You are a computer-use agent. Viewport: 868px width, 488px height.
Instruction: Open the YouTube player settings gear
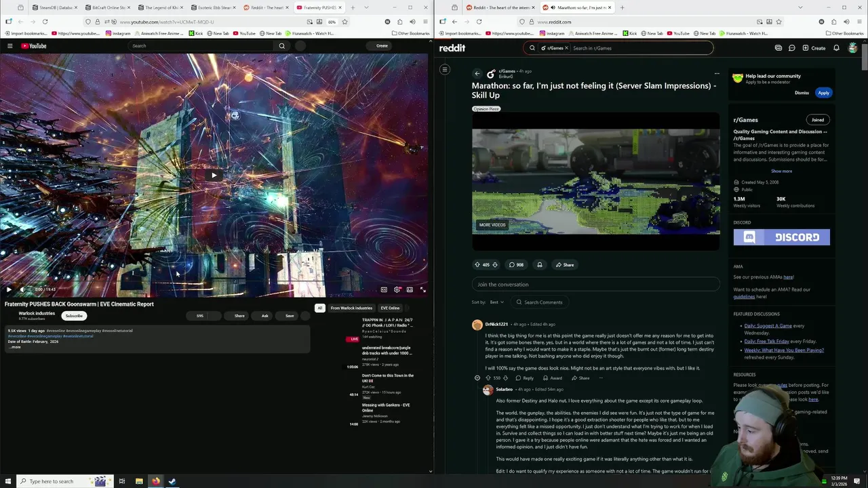(397, 289)
